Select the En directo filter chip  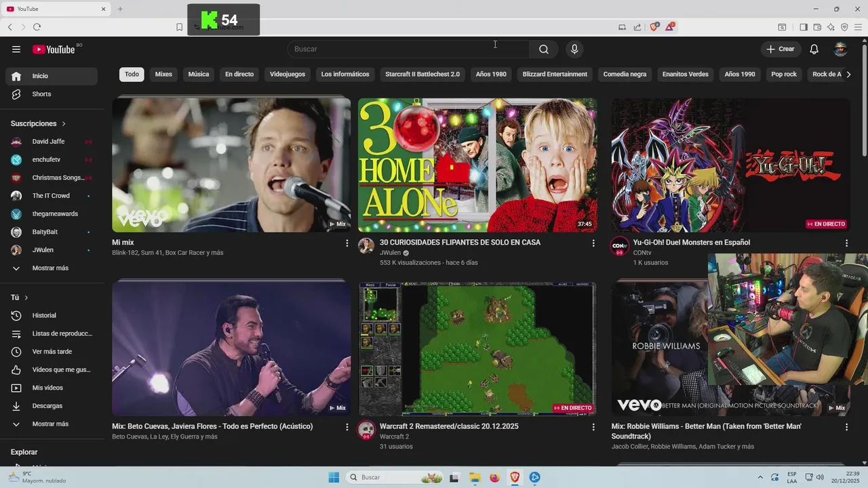click(x=239, y=74)
